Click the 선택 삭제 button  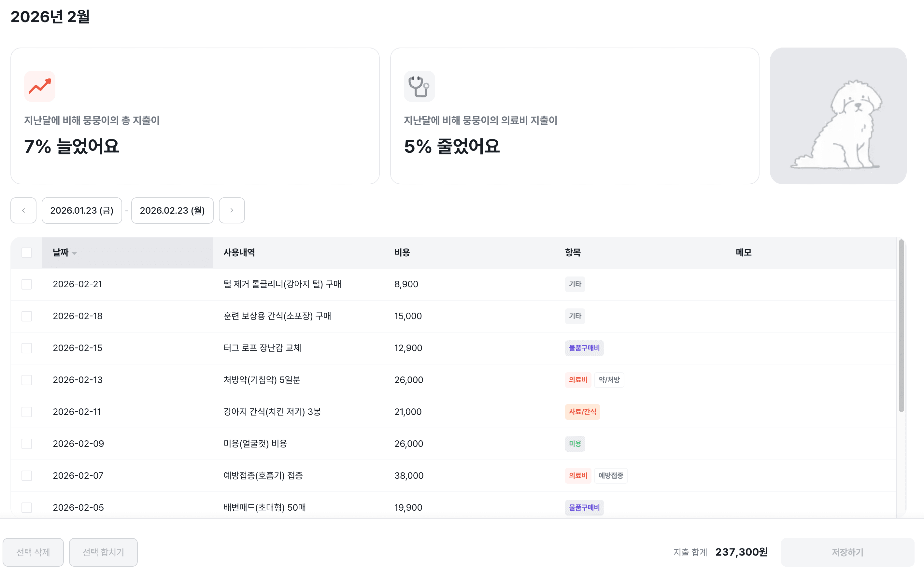click(33, 552)
